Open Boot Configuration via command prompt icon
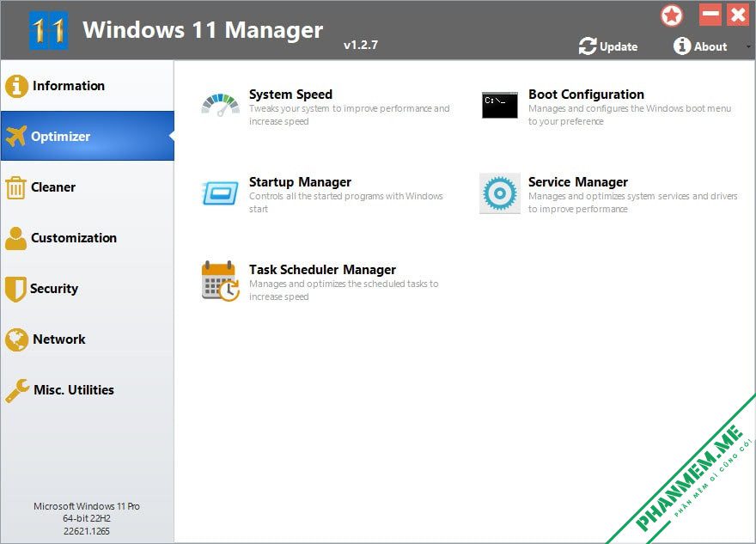The image size is (756, 544). 499,105
